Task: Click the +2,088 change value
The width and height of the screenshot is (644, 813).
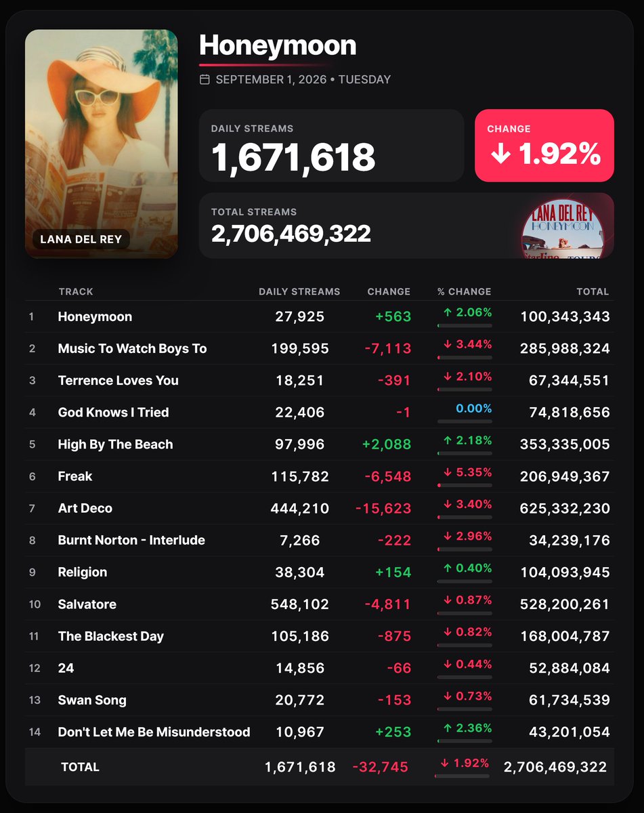Action: click(x=387, y=444)
